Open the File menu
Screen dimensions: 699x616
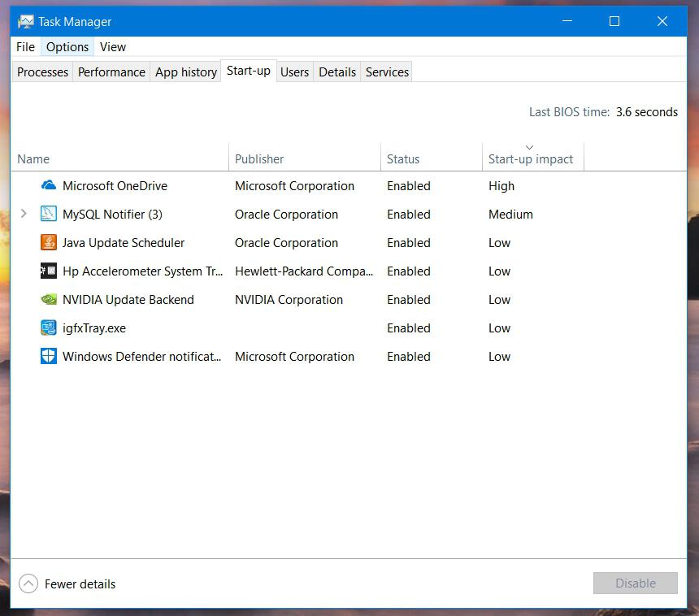25,47
